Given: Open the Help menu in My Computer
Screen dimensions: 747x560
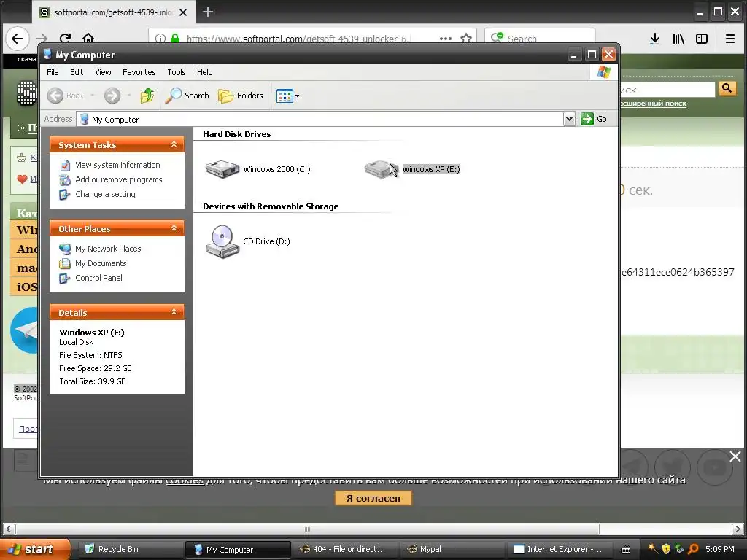Looking at the screenshot, I should click(205, 72).
